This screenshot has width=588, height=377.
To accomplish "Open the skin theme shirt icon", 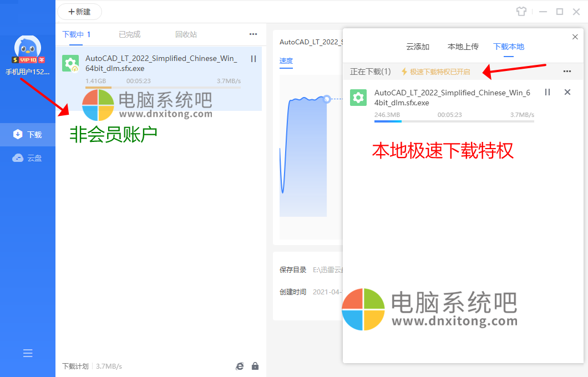I will point(521,12).
